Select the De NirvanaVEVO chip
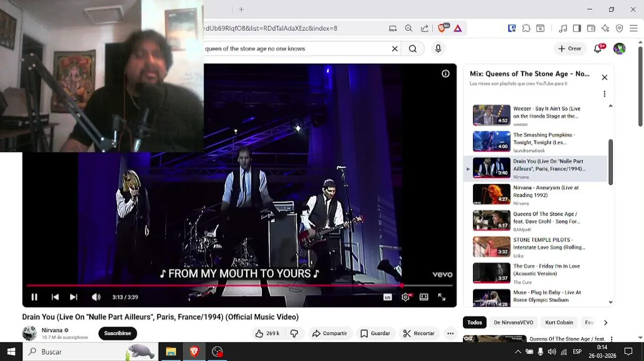 (x=513, y=322)
